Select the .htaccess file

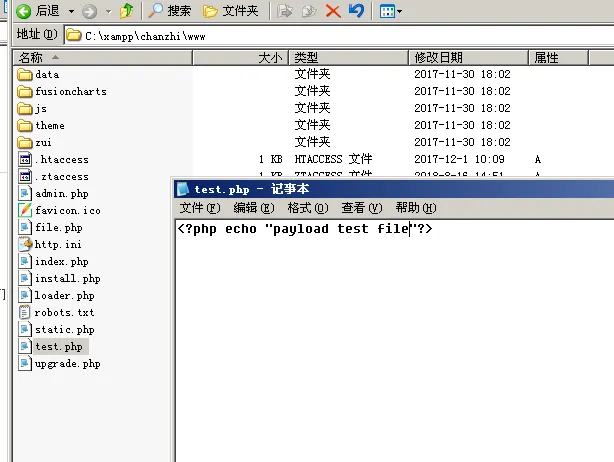click(x=62, y=160)
